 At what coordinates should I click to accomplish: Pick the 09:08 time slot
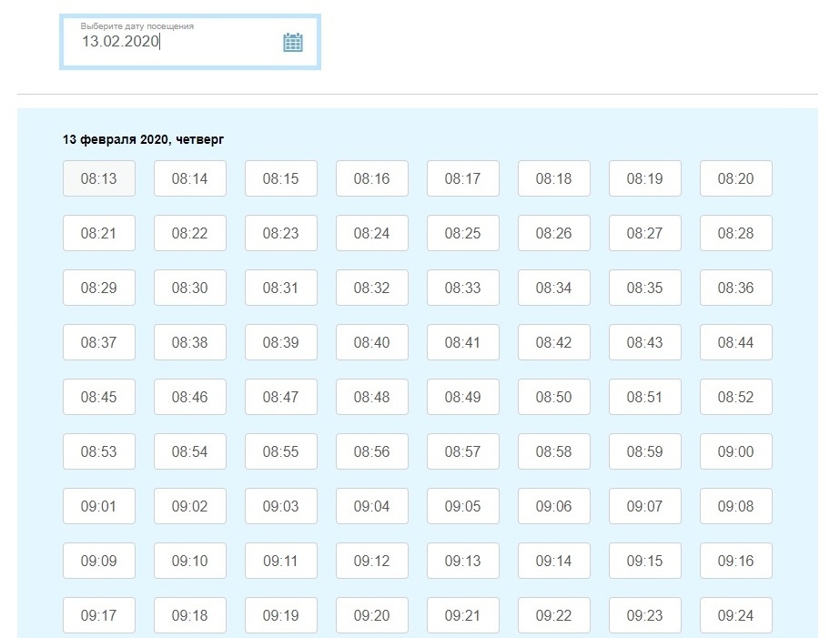736,506
